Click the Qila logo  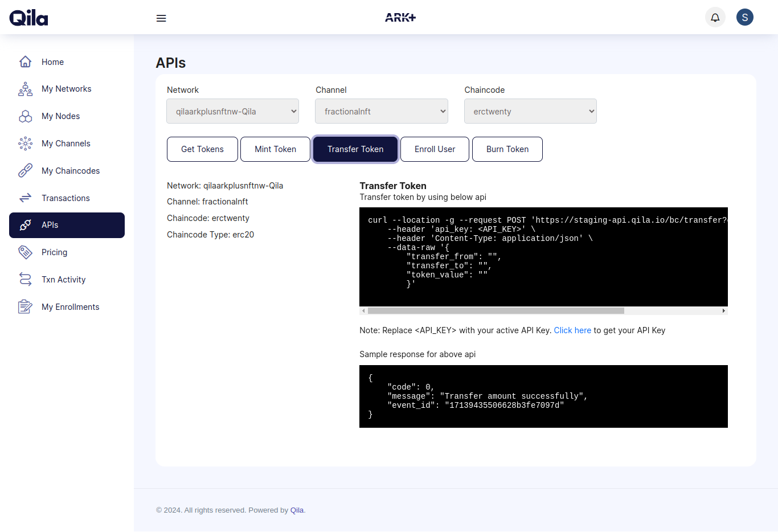pyautogui.click(x=28, y=18)
